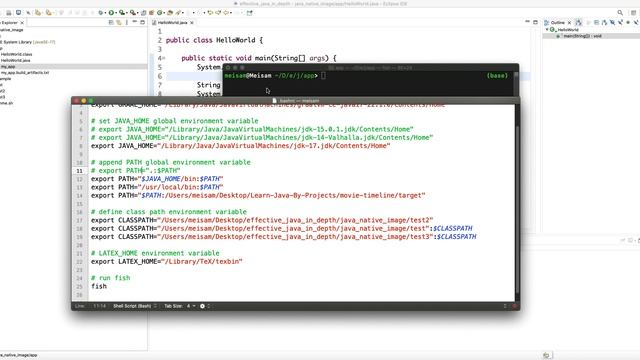
Task: Click Collapse All in Package Explorer
Action: 111,22
